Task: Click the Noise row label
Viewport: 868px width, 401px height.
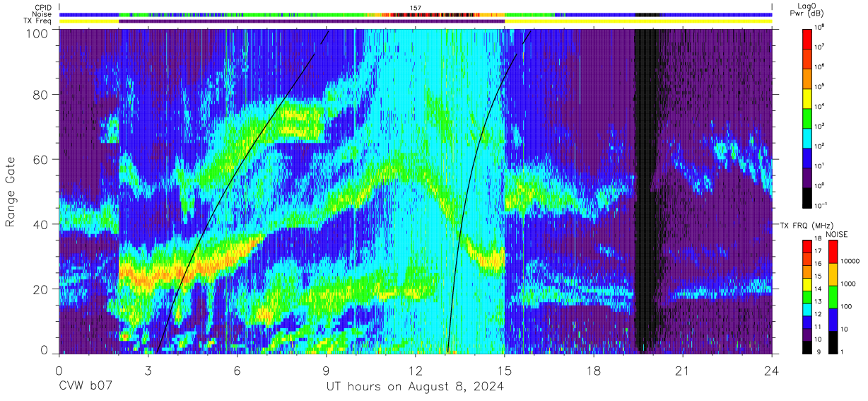Action: (x=42, y=14)
